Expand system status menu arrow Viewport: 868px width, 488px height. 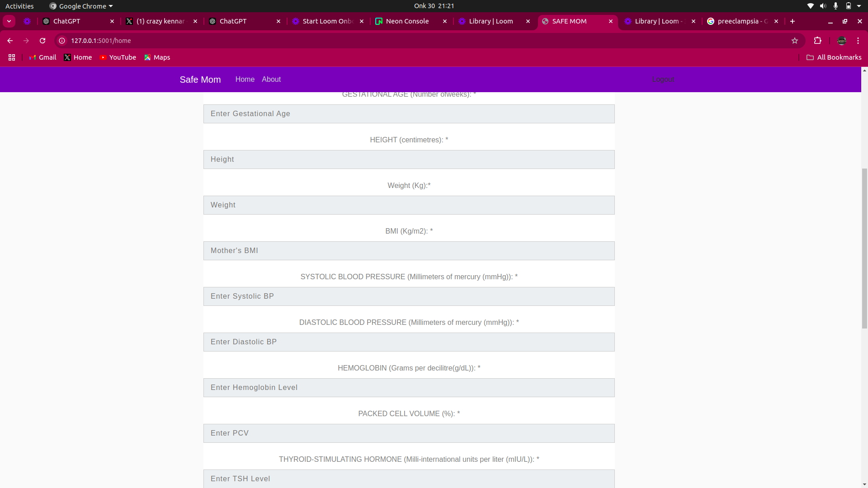click(x=859, y=6)
